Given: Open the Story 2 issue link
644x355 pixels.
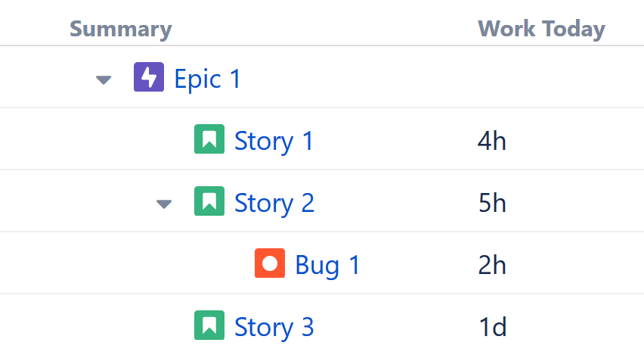Looking at the screenshot, I should (274, 202).
